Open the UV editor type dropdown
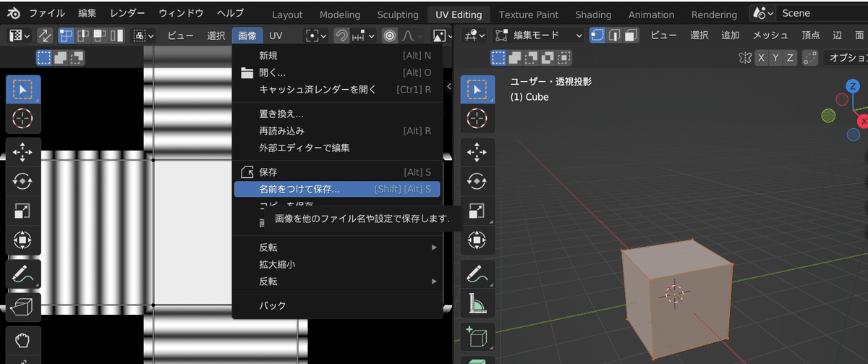Viewport: 868px width, 364px height. click(19, 35)
